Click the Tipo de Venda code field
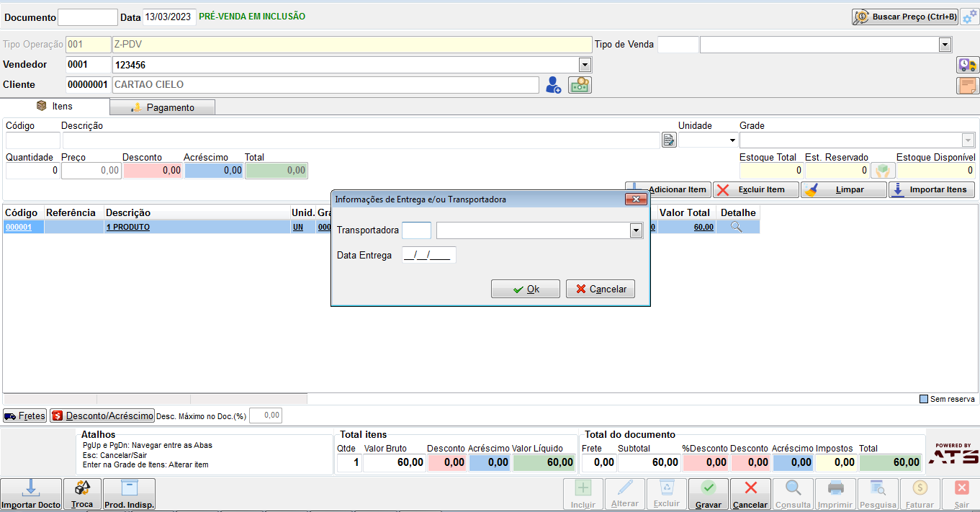Image resolution: width=980 pixels, height=512 pixels. 678,45
